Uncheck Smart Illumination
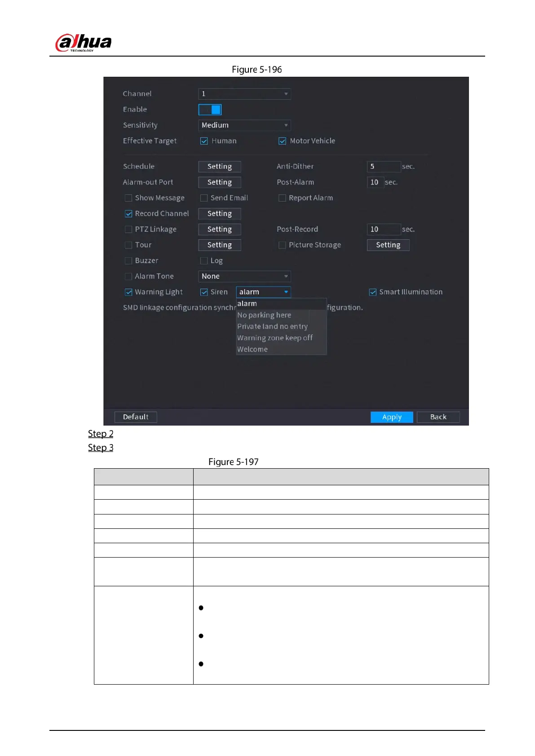The width and height of the screenshot is (535, 756). 373,292
